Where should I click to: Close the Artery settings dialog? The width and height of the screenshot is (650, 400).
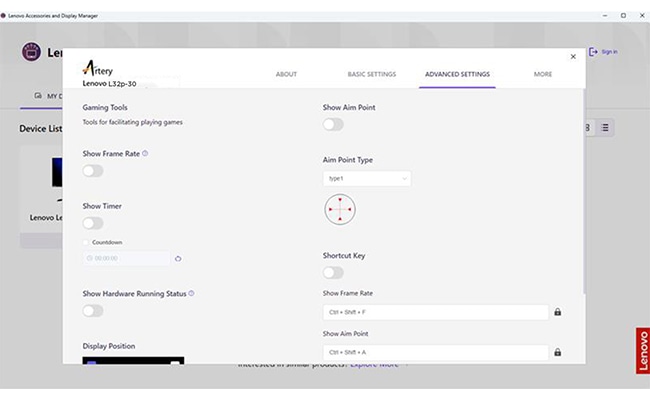click(573, 56)
